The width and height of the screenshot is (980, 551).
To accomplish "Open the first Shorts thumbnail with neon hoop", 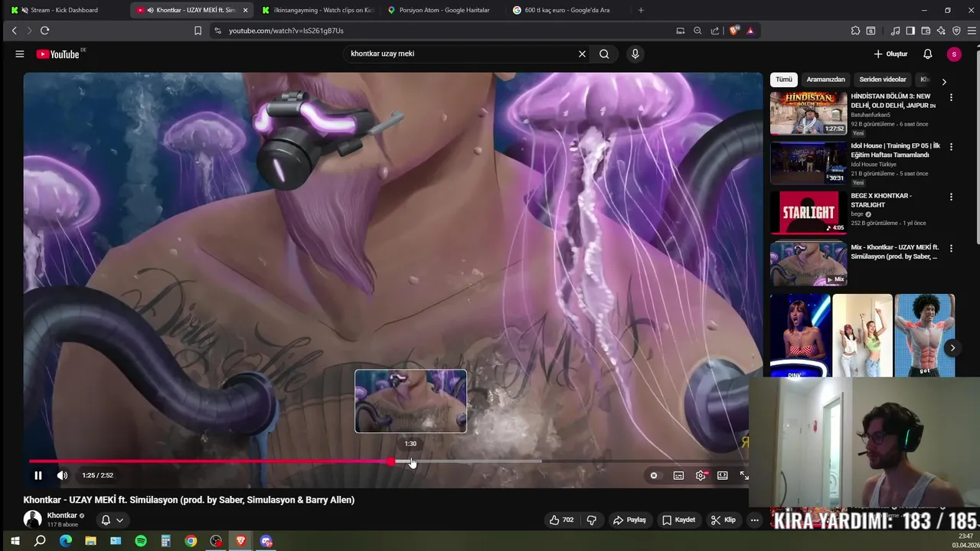I will [800, 335].
